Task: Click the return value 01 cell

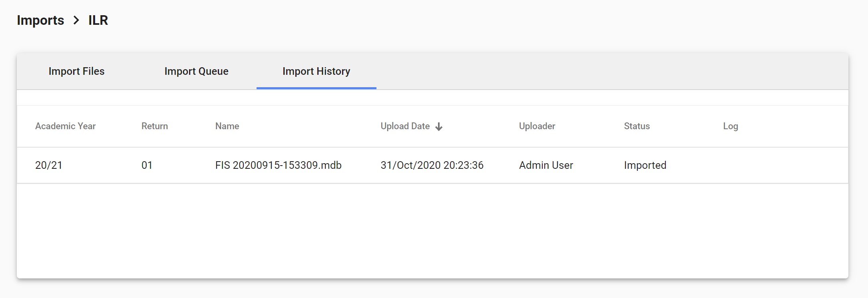Action: pyautogui.click(x=147, y=165)
